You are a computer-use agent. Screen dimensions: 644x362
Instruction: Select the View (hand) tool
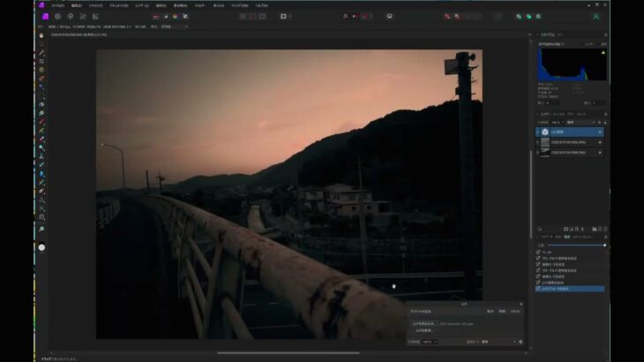tap(41, 35)
